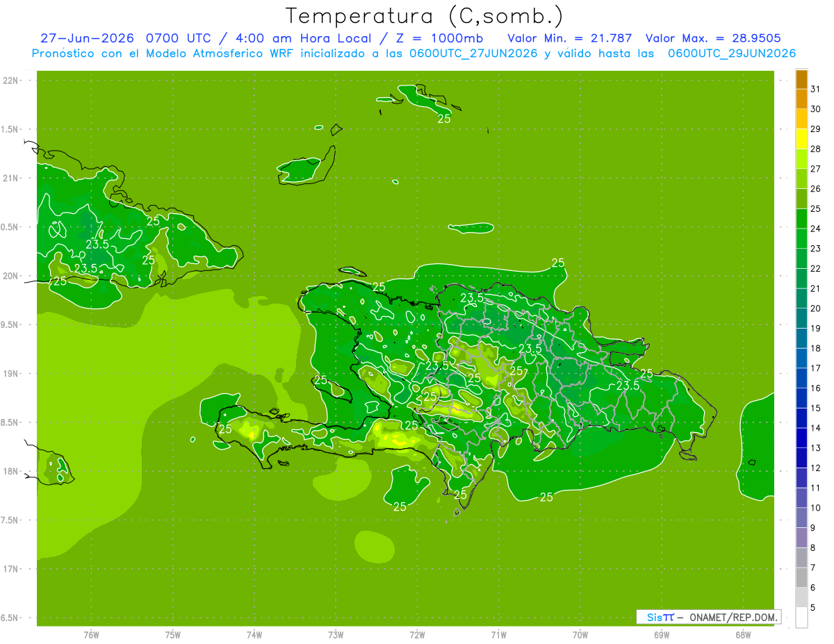This screenshot has width=834, height=644.
Task: Click the '74W' longitude axis label
Action: point(254,634)
